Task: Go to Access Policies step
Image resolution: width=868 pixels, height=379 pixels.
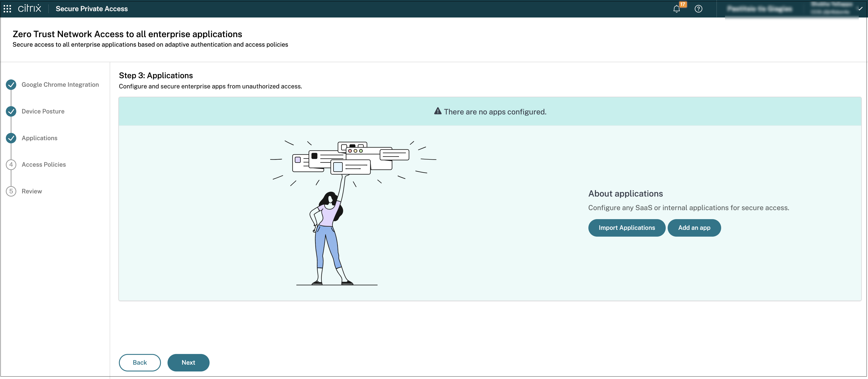Action: click(x=44, y=164)
